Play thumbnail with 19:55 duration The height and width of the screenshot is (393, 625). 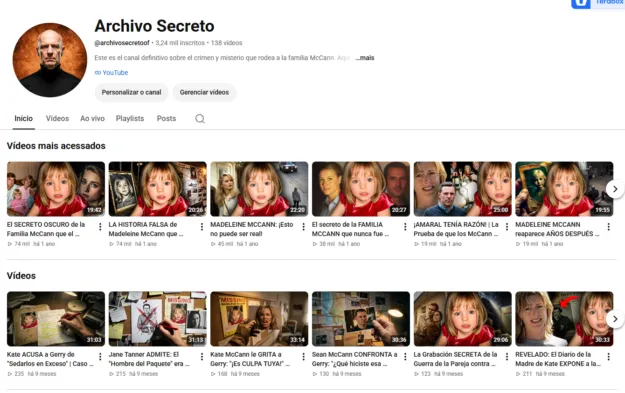[x=564, y=189]
